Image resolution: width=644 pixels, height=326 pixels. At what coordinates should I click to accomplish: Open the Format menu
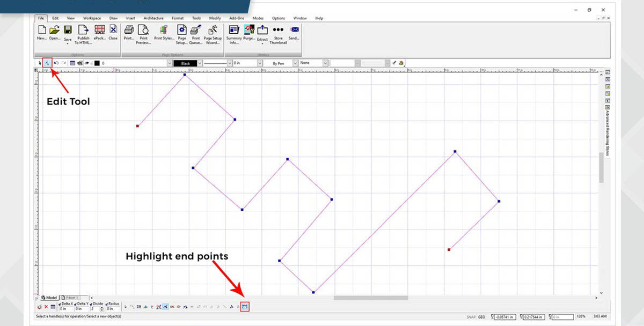[x=178, y=18]
